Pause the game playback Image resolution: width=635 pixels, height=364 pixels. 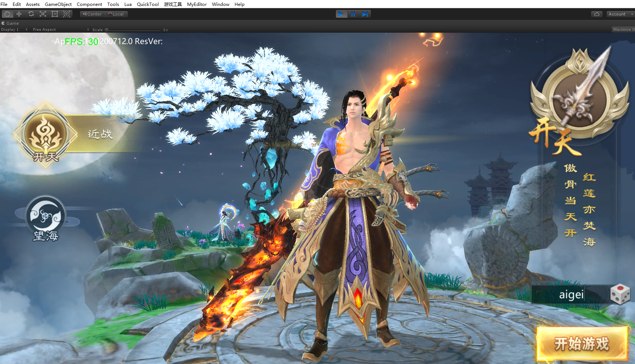(353, 14)
